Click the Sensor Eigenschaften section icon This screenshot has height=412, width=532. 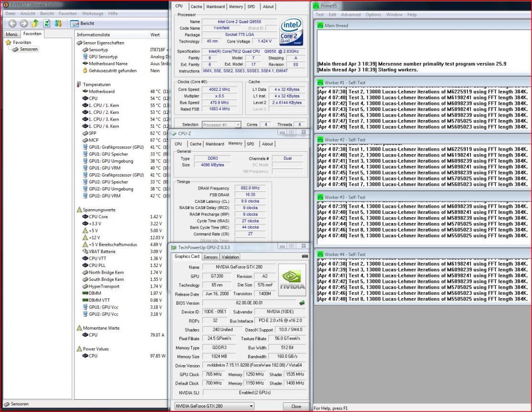click(x=79, y=43)
